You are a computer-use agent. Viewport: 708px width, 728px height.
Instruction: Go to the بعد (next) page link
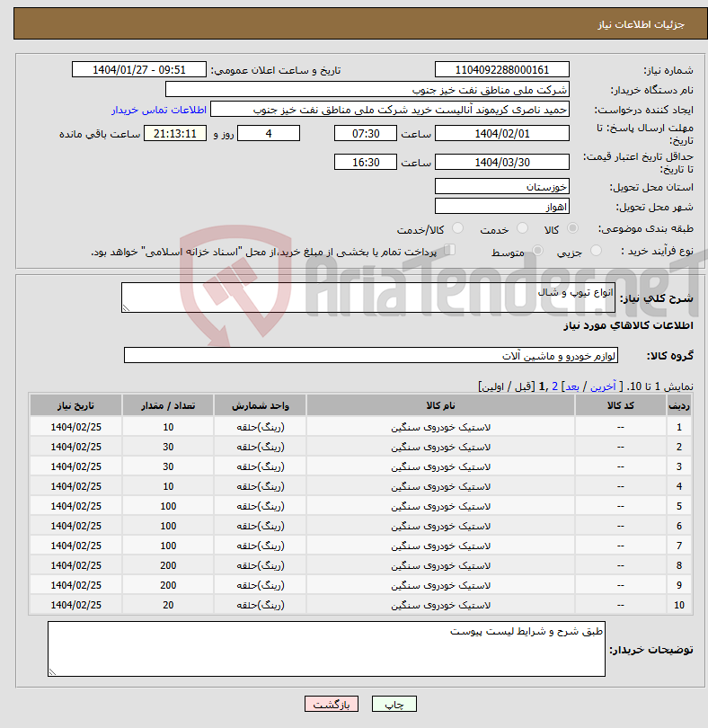[571, 386]
